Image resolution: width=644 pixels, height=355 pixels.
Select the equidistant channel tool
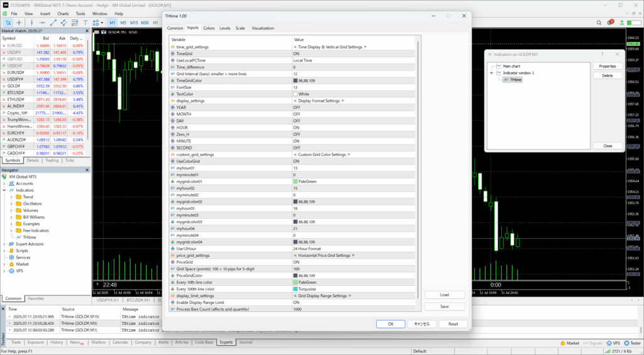coord(64,23)
